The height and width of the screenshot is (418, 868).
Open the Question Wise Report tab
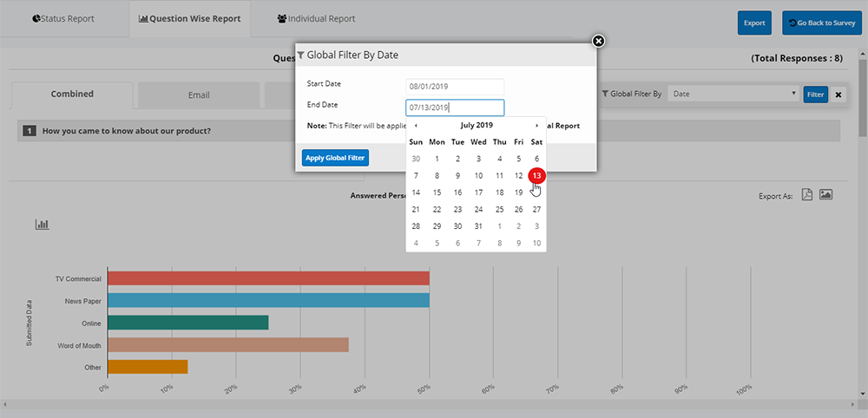(189, 19)
